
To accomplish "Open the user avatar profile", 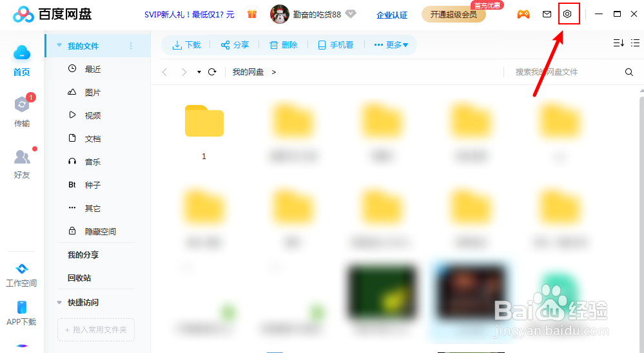I will (x=279, y=14).
